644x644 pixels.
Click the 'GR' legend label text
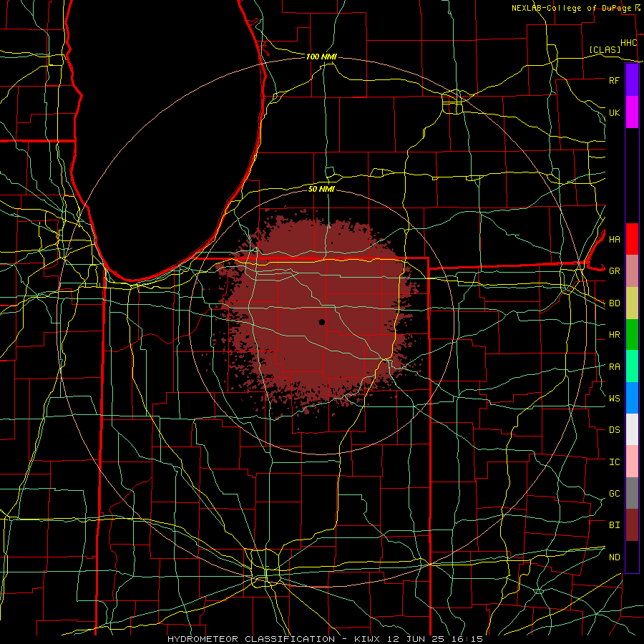tap(614, 271)
